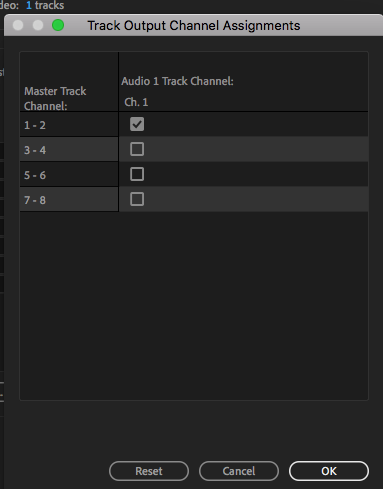Image resolution: width=383 pixels, height=489 pixels.
Task: Confirm assignments with the OK button
Action: [329, 471]
